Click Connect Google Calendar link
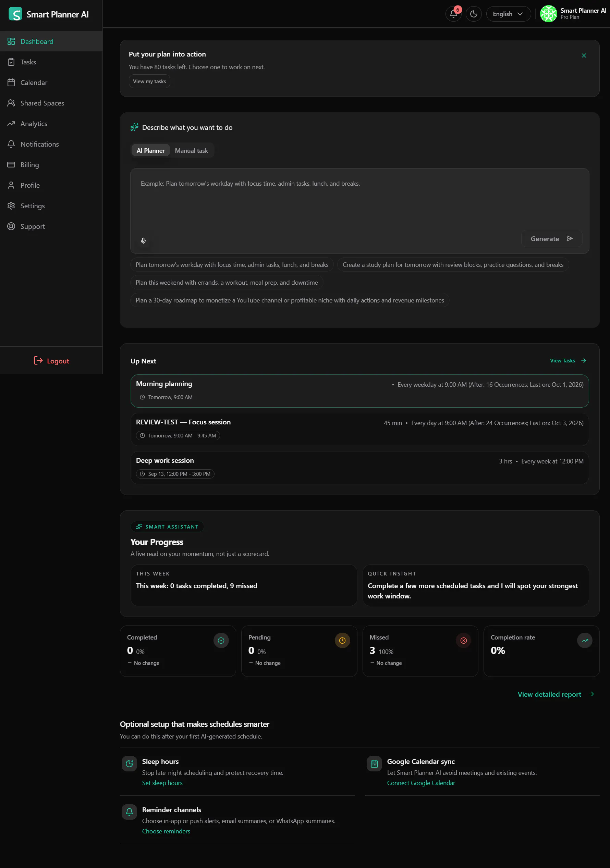The image size is (610, 868). coord(421,783)
